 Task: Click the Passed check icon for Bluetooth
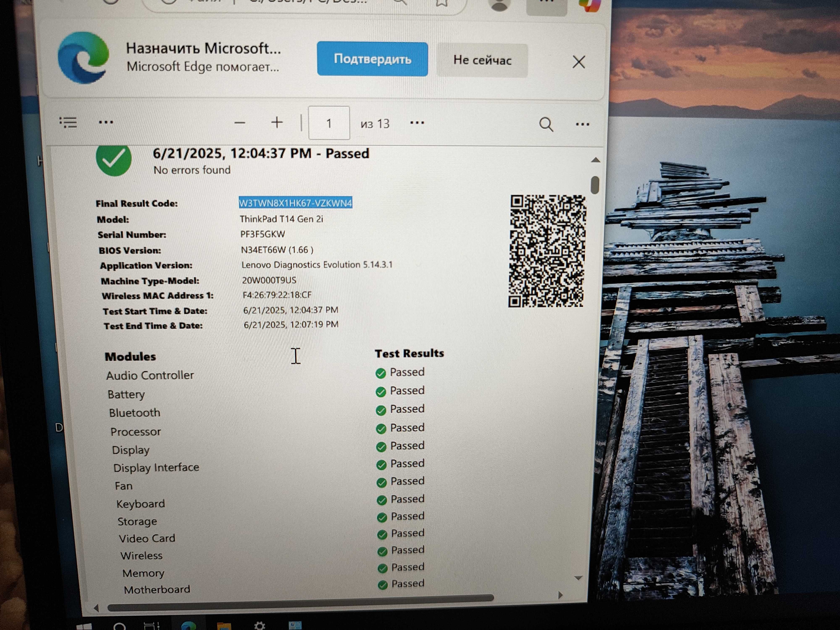(x=381, y=411)
